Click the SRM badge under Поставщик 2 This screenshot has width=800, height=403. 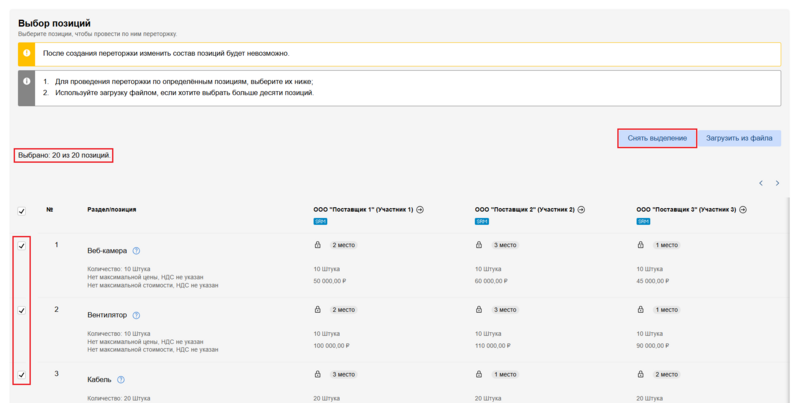coord(482,221)
